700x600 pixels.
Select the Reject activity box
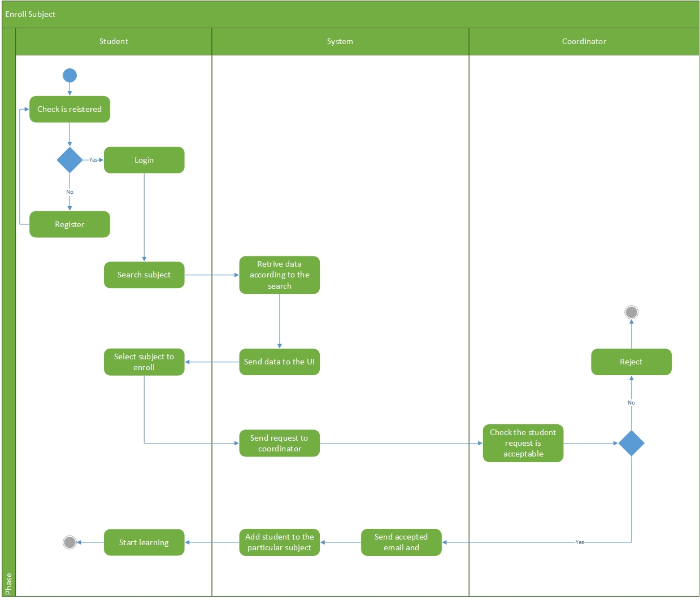point(632,362)
